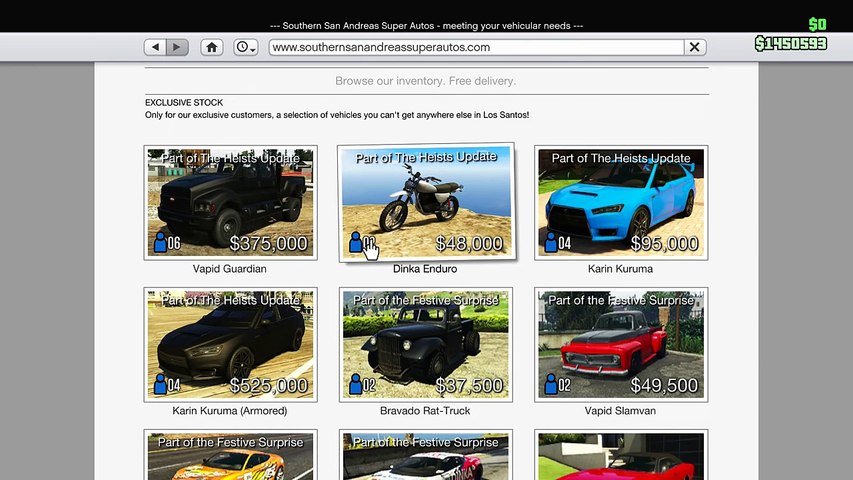
Task: Open the browsing history clock dropdown
Action: 245,47
